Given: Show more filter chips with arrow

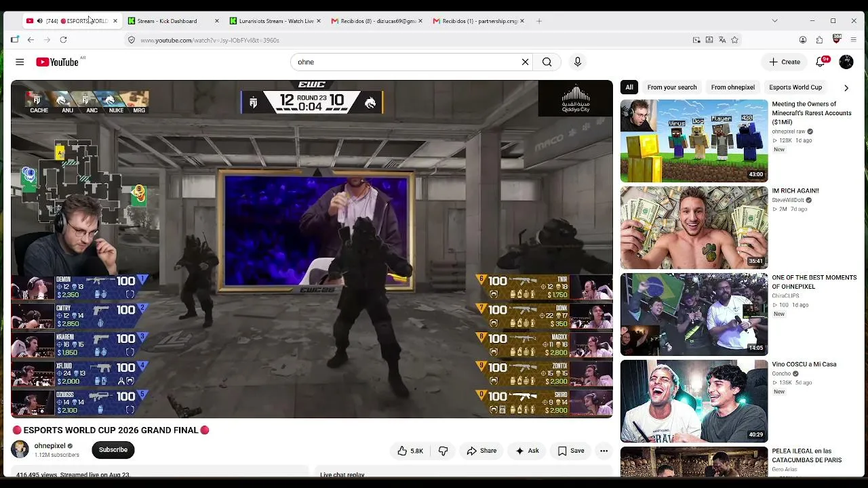Looking at the screenshot, I should (846, 87).
